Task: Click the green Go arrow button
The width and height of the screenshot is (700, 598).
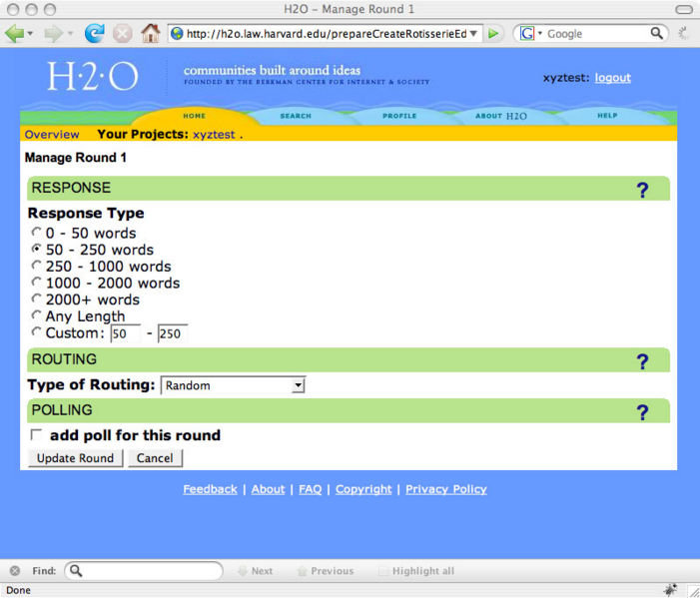Action: (x=494, y=33)
